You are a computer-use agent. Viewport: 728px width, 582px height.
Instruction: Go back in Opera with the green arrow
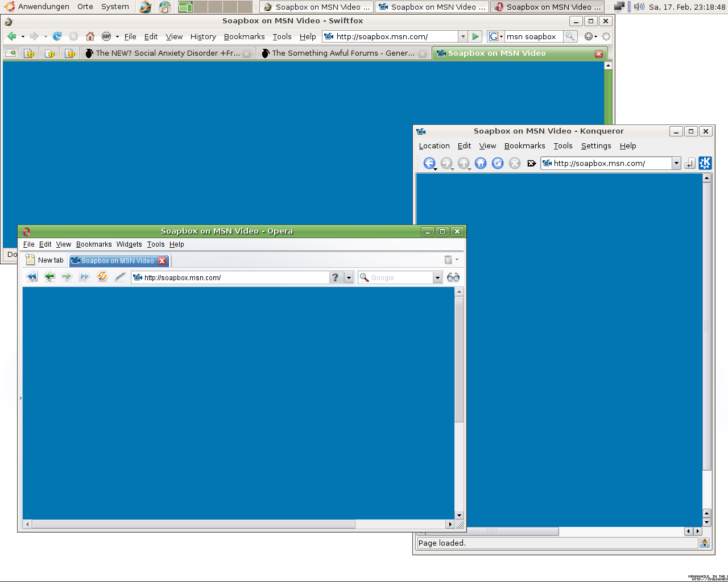[x=49, y=277]
